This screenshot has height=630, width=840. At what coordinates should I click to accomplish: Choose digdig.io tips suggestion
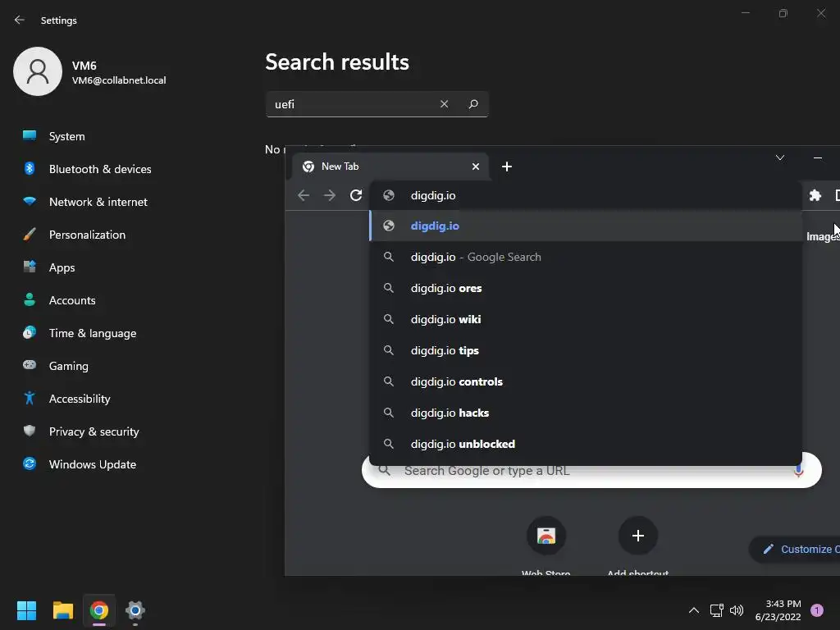pos(586,350)
